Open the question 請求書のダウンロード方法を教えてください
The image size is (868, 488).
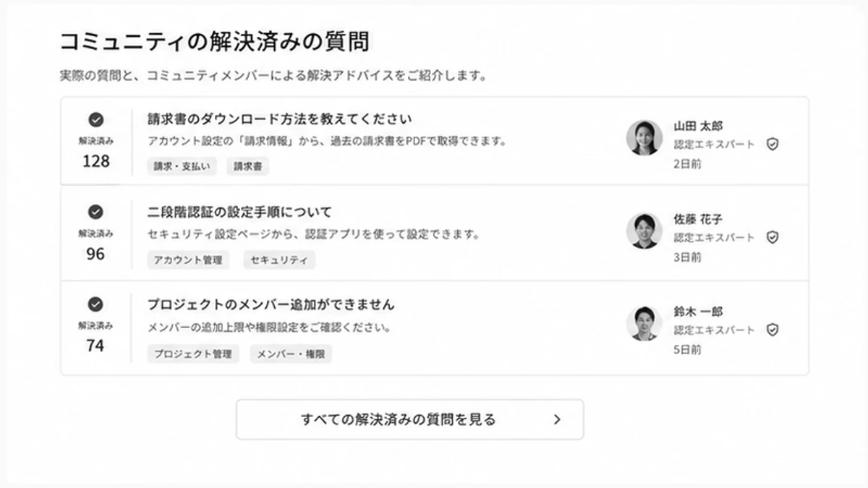tap(280, 119)
